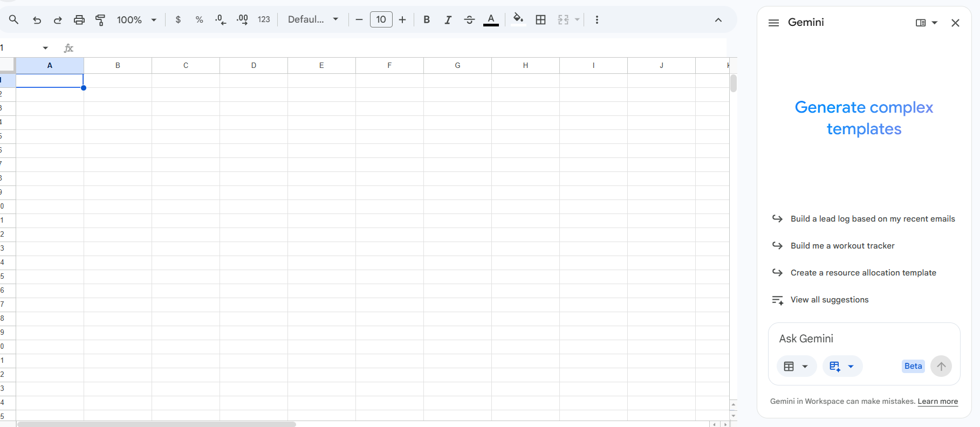Format the cell as percent
This screenshot has height=427, width=980.
(200, 20)
